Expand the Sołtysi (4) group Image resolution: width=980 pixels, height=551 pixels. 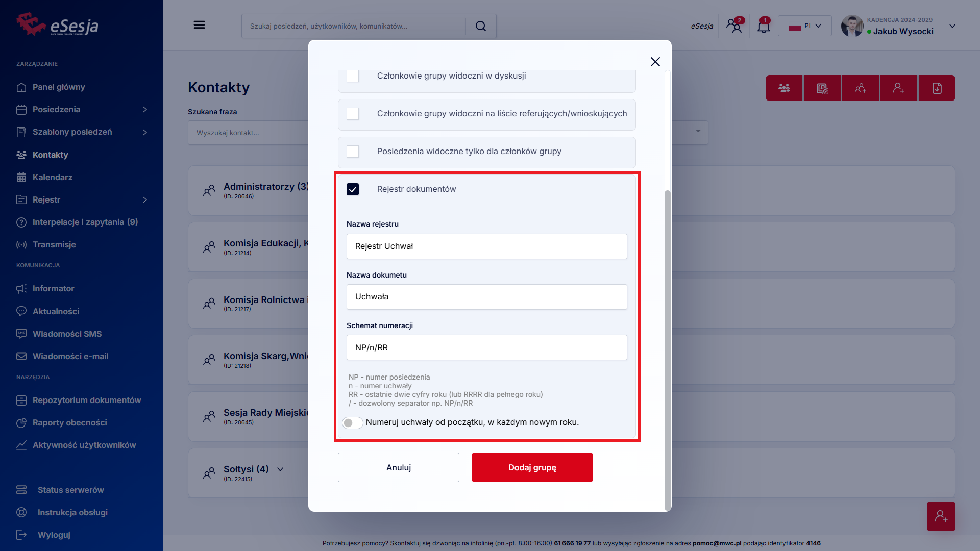coord(280,469)
